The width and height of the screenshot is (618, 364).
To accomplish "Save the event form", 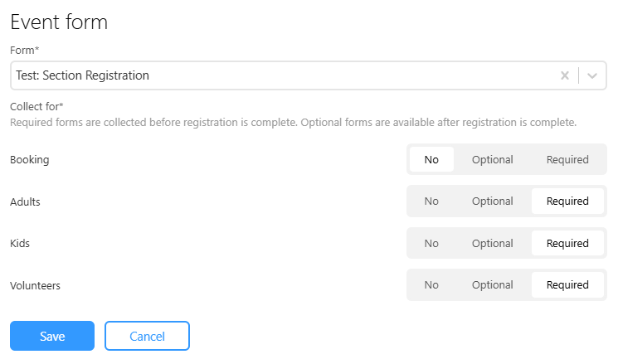I will [x=52, y=336].
